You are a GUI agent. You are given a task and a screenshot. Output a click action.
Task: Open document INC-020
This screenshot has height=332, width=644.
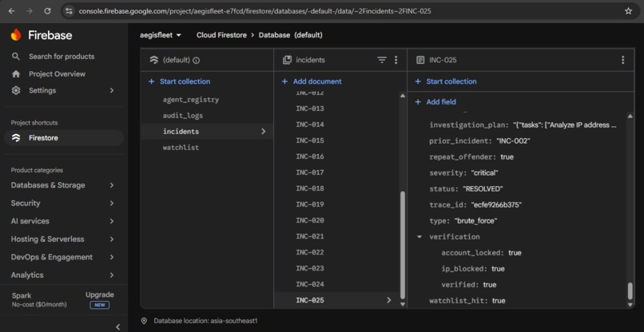pos(310,220)
